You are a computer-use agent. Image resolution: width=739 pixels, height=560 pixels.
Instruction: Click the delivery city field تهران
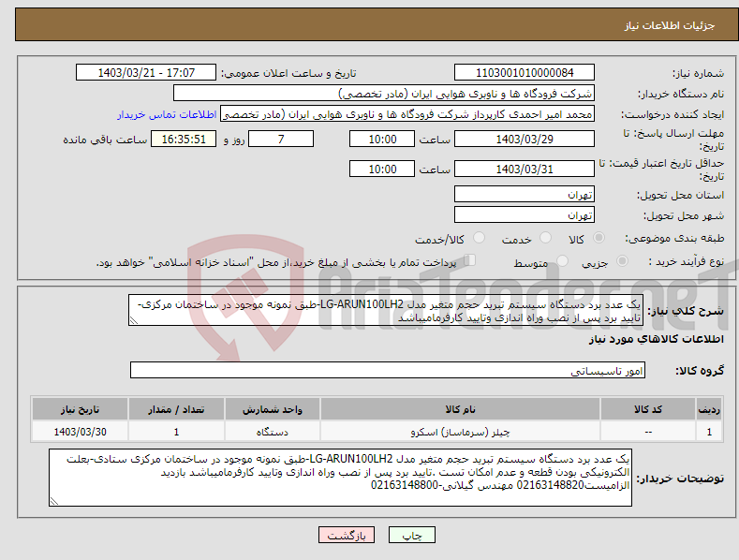(x=525, y=215)
